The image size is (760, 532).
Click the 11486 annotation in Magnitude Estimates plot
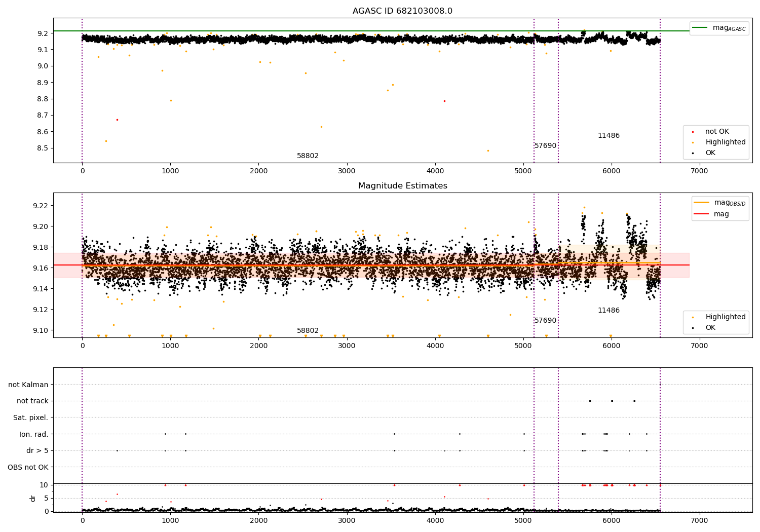coord(609,311)
